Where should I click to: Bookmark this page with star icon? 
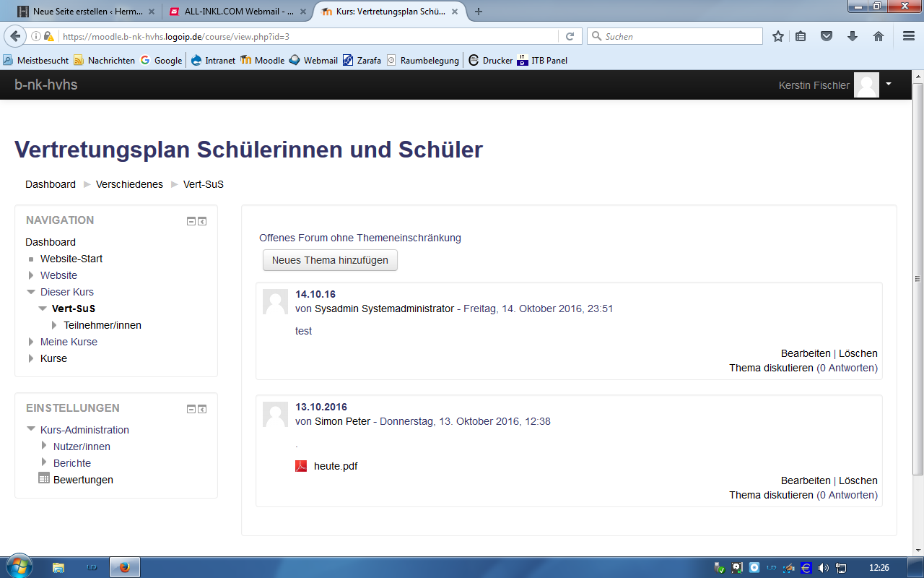(x=777, y=36)
